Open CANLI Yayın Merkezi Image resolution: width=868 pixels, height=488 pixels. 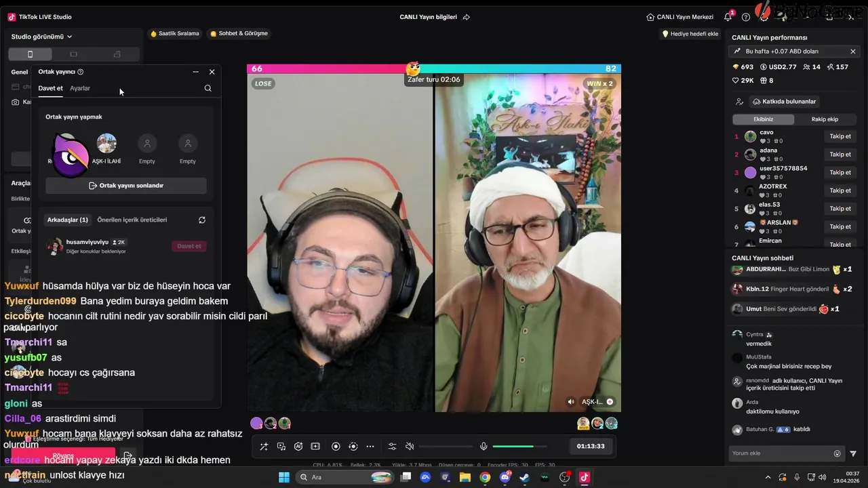680,17
